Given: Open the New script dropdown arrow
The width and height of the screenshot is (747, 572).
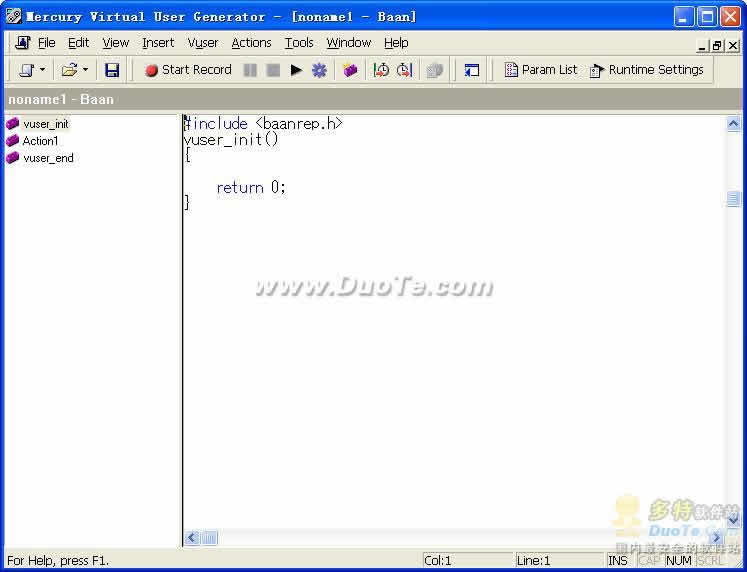Looking at the screenshot, I should (42, 70).
